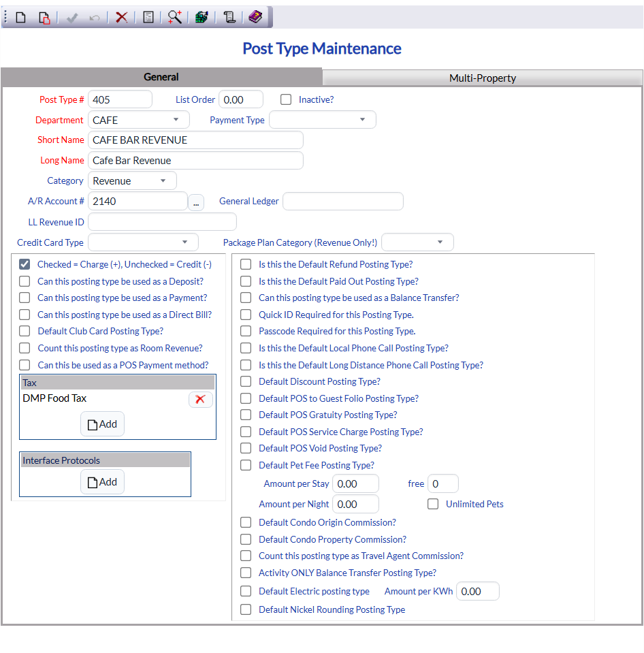Click the toolbar drag handle dots
Screen dimensions: 644x653
pyautogui.click(x=5, y=17)
